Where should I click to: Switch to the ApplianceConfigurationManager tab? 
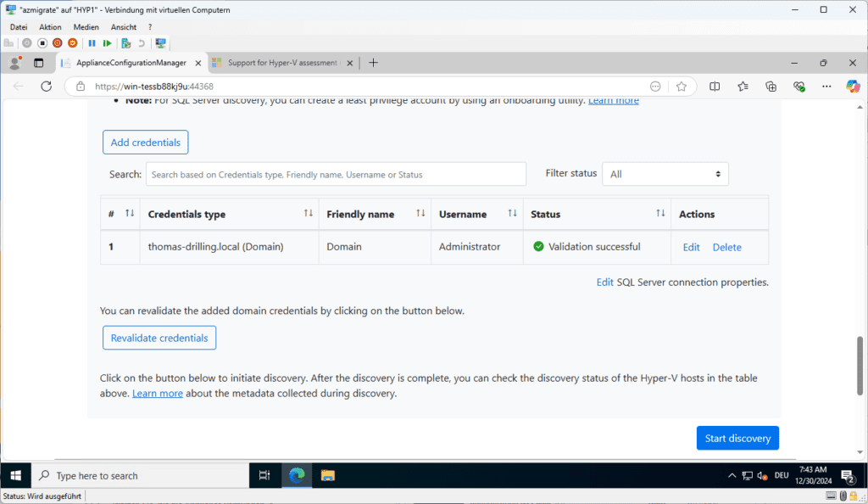click(x=131, y=63)
